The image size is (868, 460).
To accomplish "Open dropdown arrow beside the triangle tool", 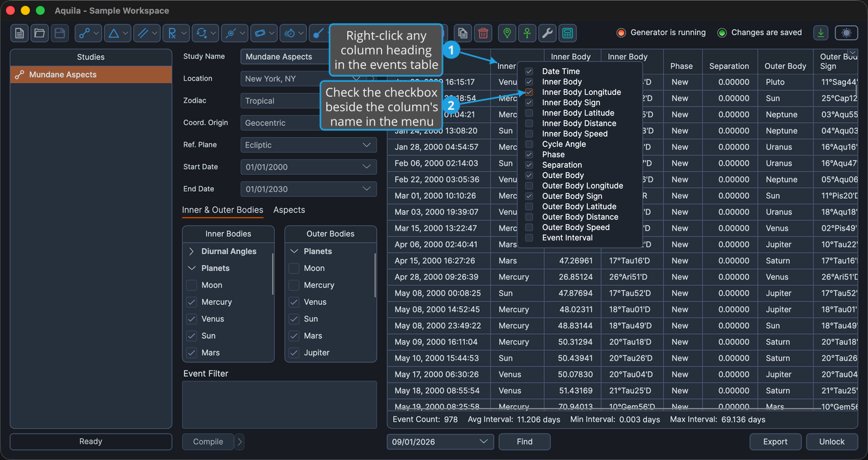I will click(x=126, y=33).
